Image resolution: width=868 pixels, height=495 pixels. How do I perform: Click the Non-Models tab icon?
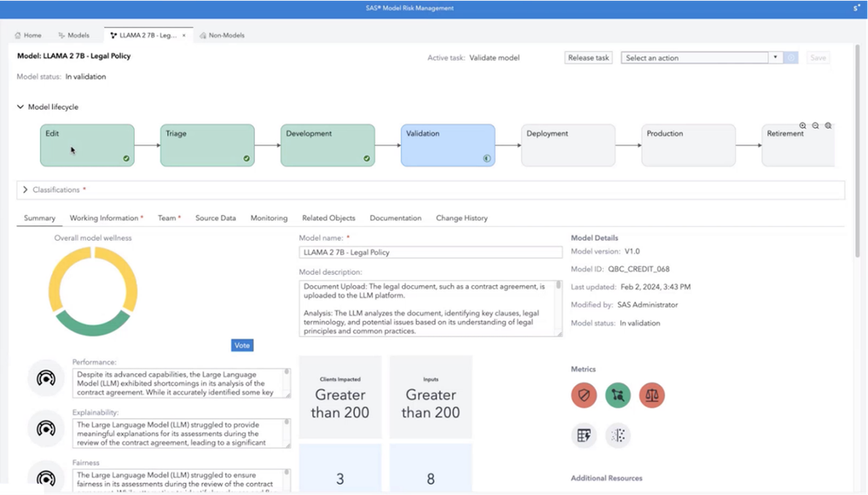204,36
